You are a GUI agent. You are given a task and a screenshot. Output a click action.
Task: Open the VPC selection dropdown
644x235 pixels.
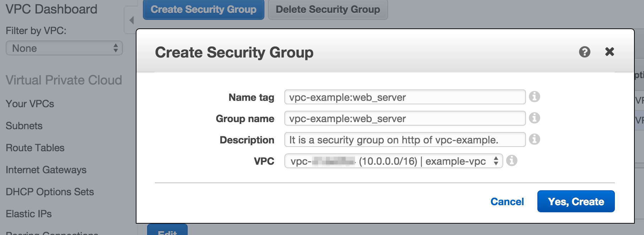tap(497, 161)
